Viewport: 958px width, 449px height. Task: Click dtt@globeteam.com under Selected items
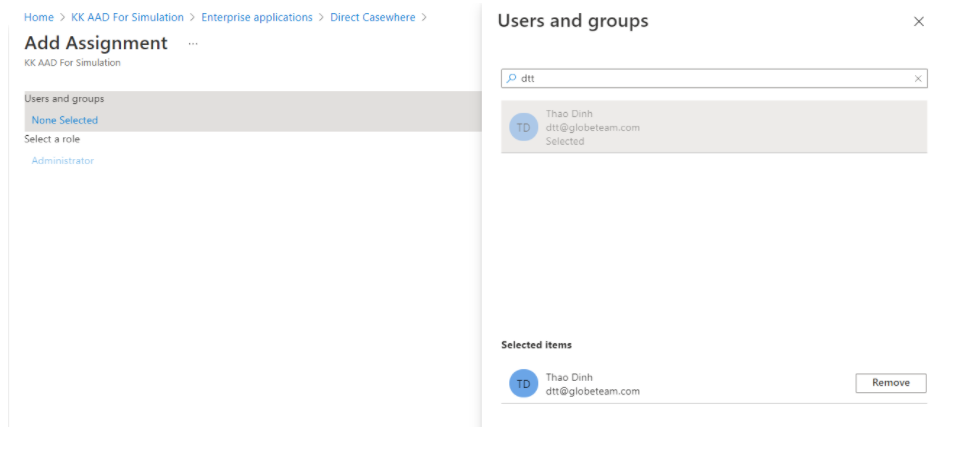point(593,392)
